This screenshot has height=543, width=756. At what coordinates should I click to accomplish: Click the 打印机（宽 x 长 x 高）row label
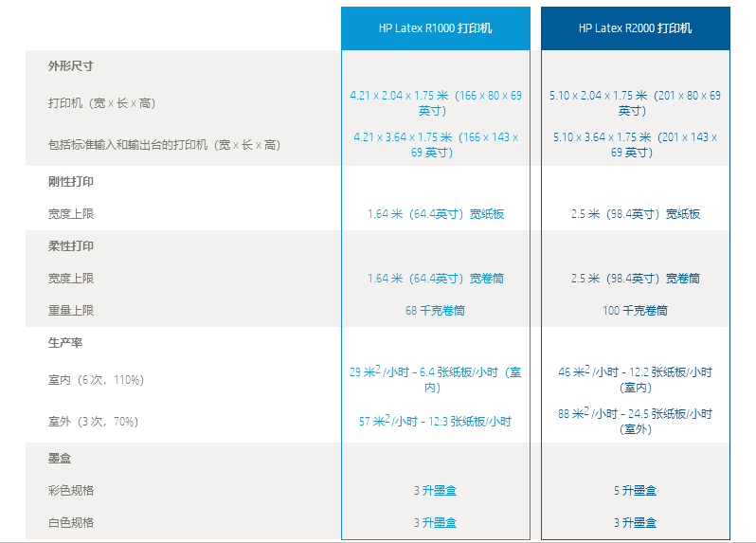(x=101, y=103)
